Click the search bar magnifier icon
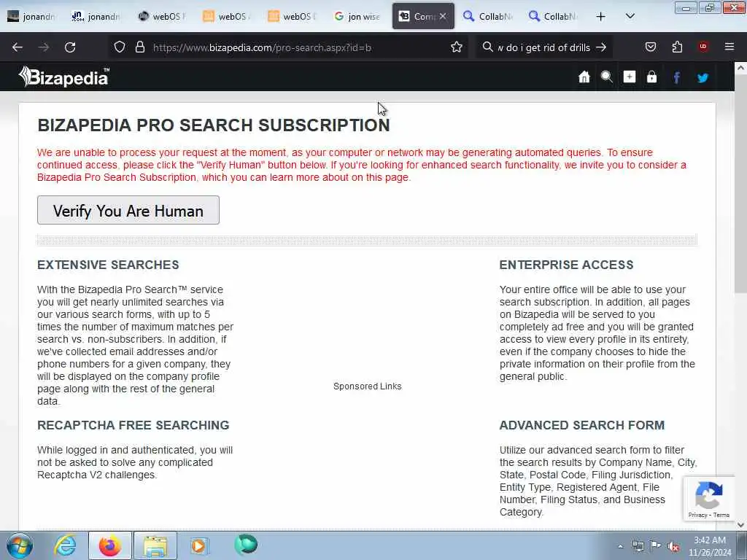This screenshot has height=560, width=747. tap(487, 47)
